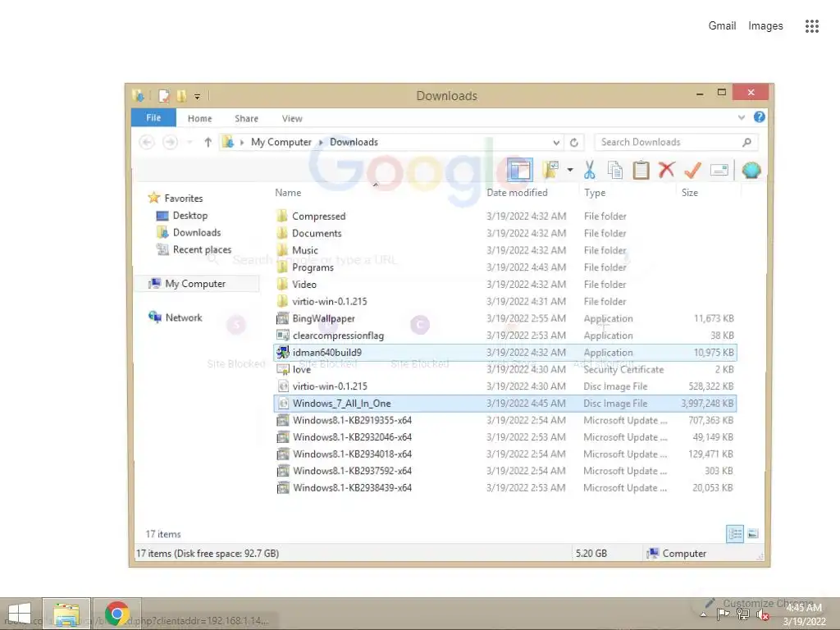
Task: Click the scissors Cut icon in toolbar
Action: pos(589,171)
